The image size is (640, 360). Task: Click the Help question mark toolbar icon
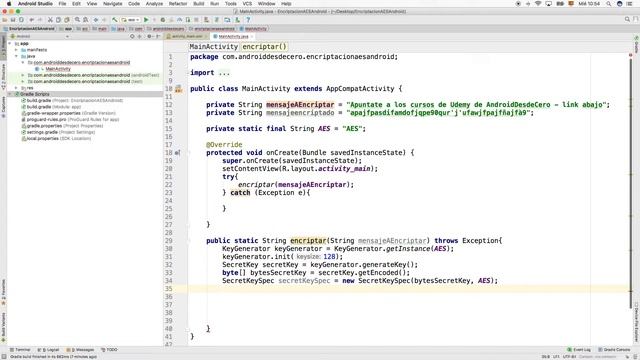tap(248, 20)
